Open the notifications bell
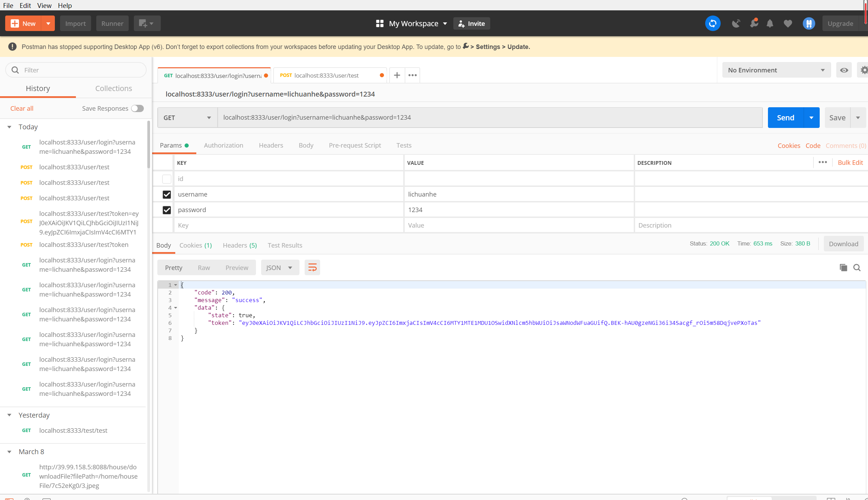Image resolution: width=868 pixels, height=500 pixels. pos(770,23)
